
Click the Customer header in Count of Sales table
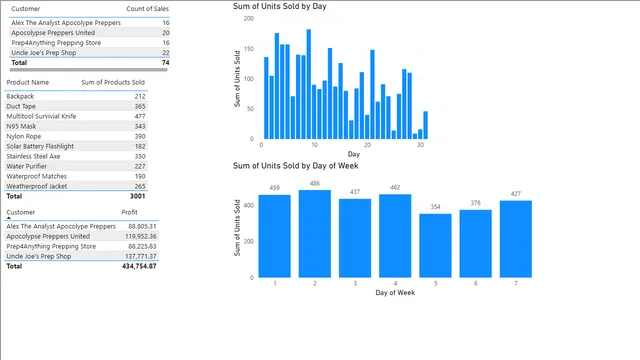[x=25, y=9]
